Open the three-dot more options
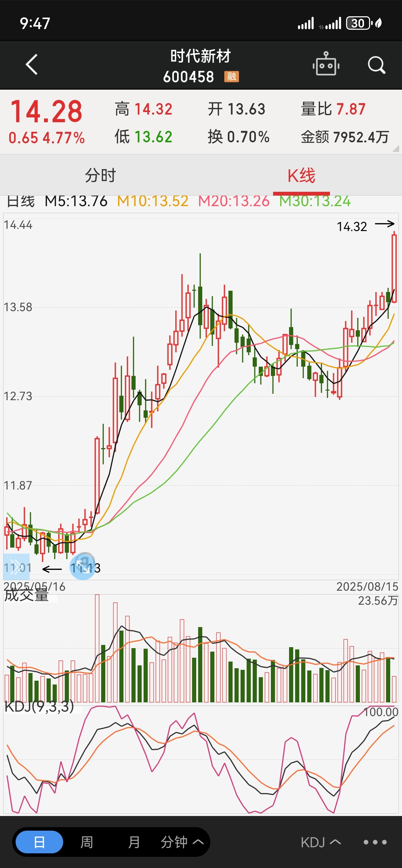 point(375,842)
